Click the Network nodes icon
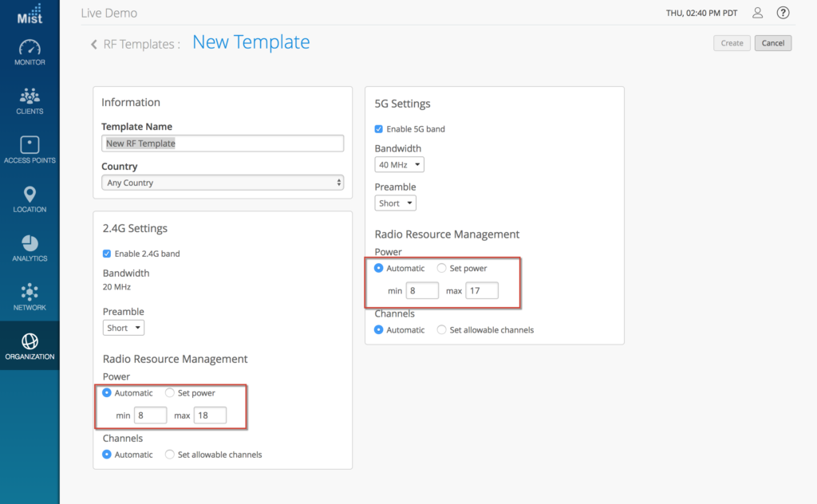817x504 pixels. [x=30, y=292]
